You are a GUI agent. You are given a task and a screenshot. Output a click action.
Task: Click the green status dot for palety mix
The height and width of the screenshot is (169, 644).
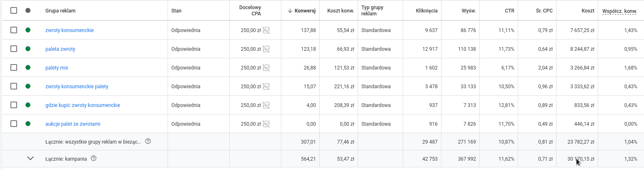point(28,67)
